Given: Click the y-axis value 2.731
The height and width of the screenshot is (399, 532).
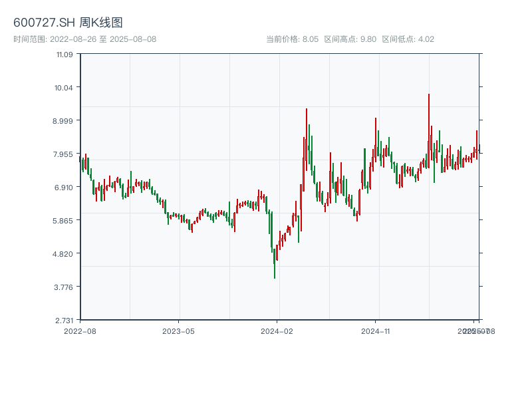Looking at the screenshot, I should point(64,321).
